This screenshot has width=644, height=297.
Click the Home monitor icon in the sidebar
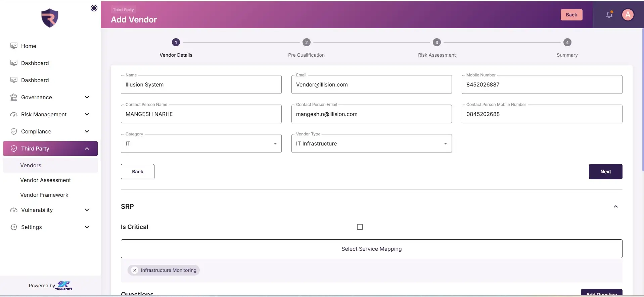point(14,46)
